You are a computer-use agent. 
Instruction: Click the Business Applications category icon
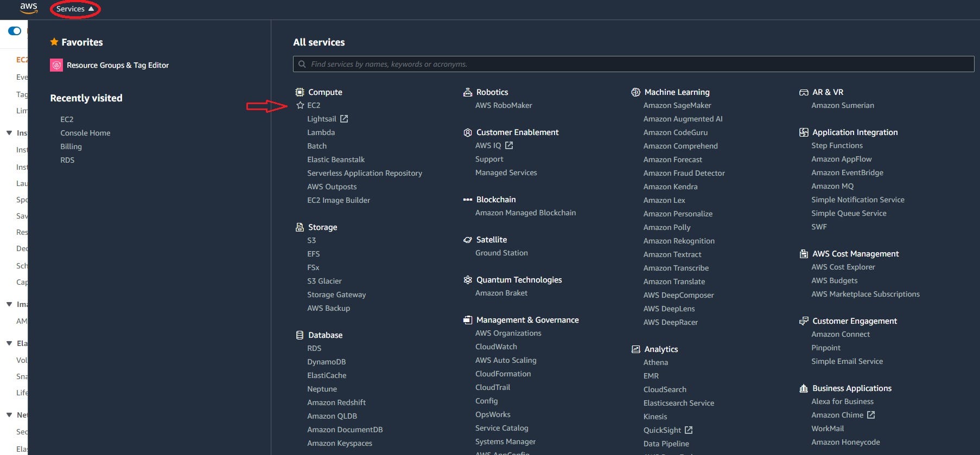click(x=804, y=388)
